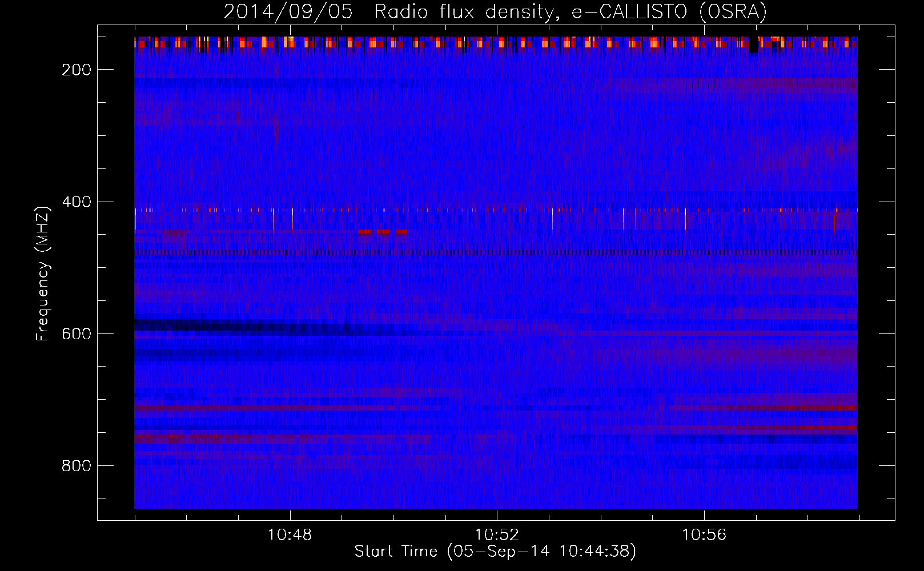The image size is (924, 571).
Task: Click the '10:52' time tick label
Action: [x=497, y=534]
